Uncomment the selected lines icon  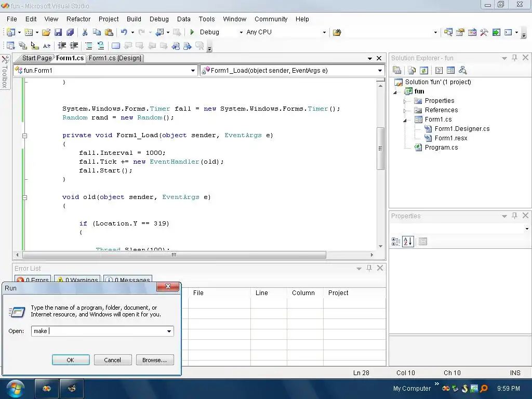[x=100, y=46]
